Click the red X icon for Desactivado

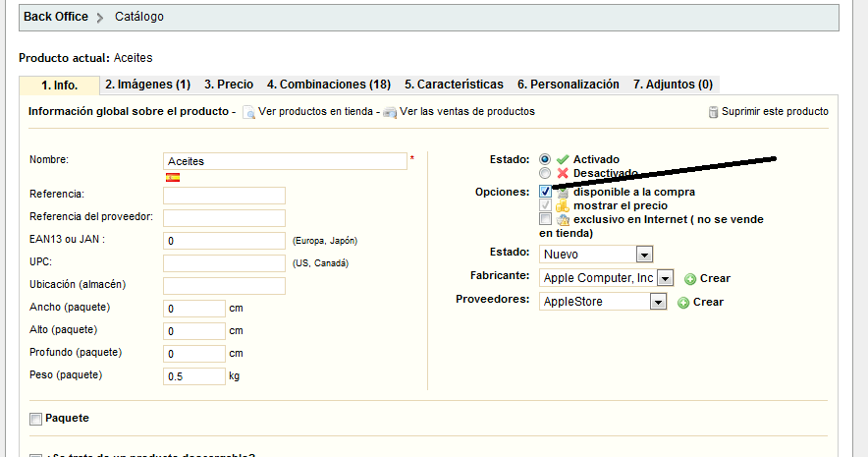tap(563, 173)
